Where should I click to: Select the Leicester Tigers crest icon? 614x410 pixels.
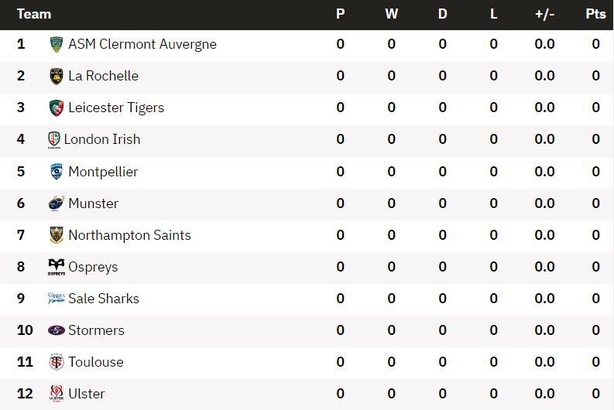click(56, 108)
